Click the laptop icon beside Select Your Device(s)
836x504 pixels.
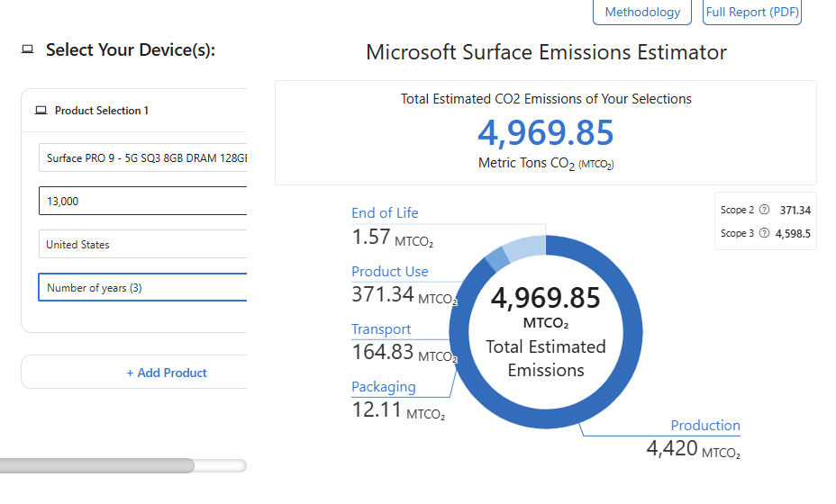point(28,49)
